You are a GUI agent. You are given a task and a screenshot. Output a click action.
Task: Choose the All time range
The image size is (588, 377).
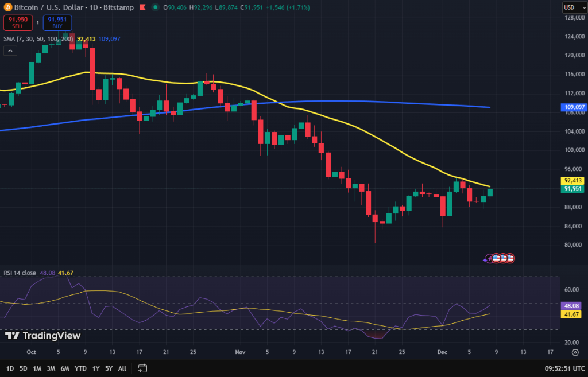(x=122, y=368)
